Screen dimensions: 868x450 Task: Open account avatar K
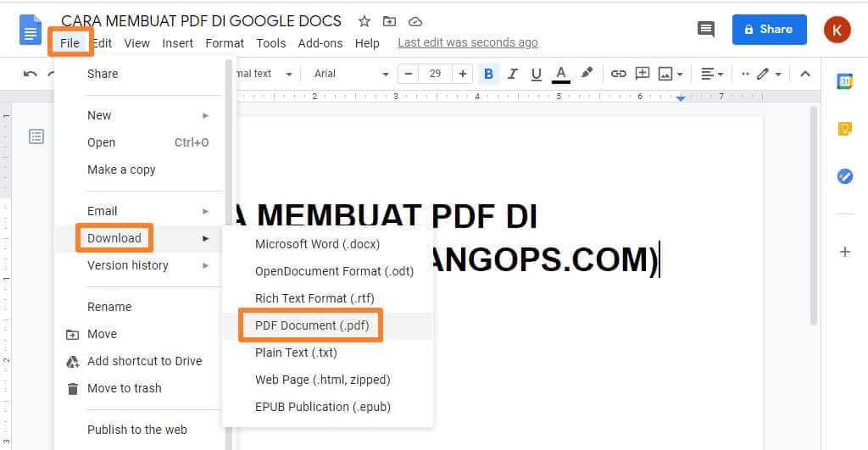point(837,30)
